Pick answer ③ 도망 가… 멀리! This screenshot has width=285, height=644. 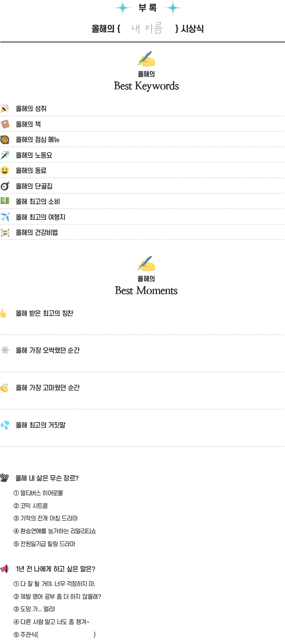click(34, 609)
